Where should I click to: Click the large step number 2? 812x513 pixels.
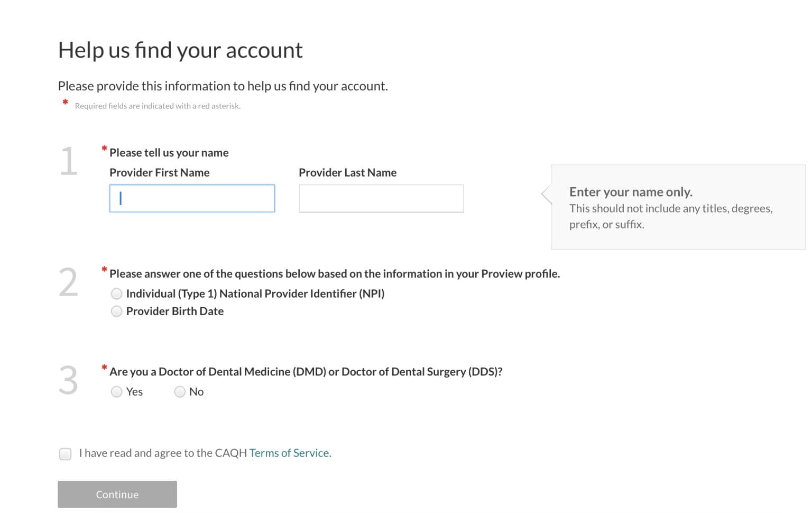click(x=68, y=282)
